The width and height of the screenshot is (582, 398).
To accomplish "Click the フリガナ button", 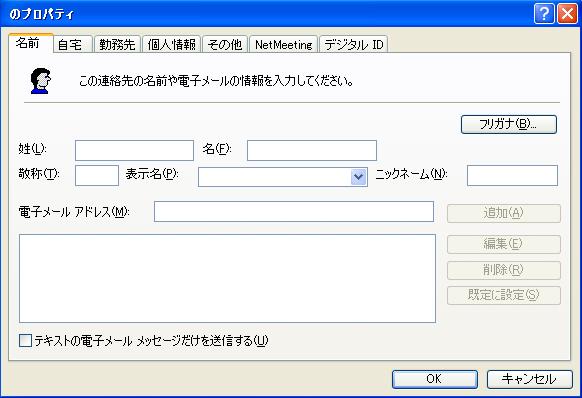I will point(509,124).
